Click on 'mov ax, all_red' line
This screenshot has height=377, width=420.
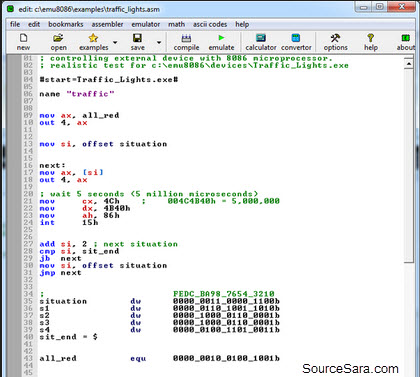point(79,115)
